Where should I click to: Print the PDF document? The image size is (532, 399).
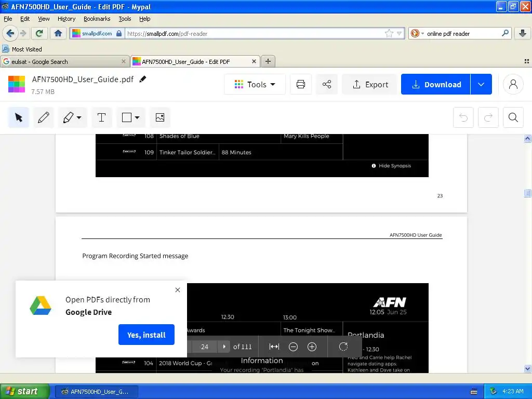click(301, 84)
